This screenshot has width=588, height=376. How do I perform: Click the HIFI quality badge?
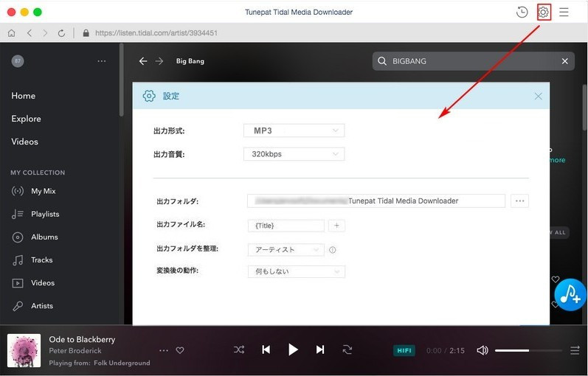[404, 350]
